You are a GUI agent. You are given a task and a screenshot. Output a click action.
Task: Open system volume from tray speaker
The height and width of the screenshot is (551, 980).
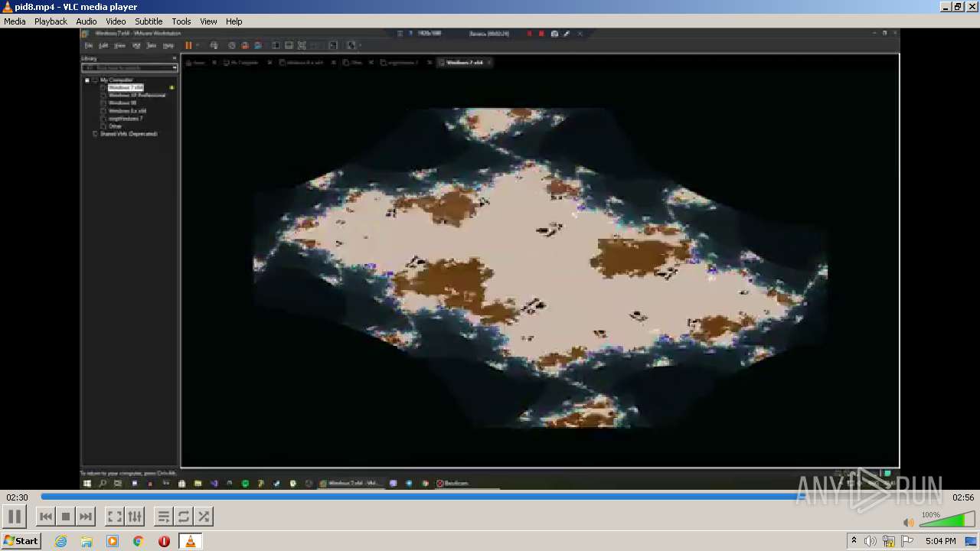click(x=871, y=541)
